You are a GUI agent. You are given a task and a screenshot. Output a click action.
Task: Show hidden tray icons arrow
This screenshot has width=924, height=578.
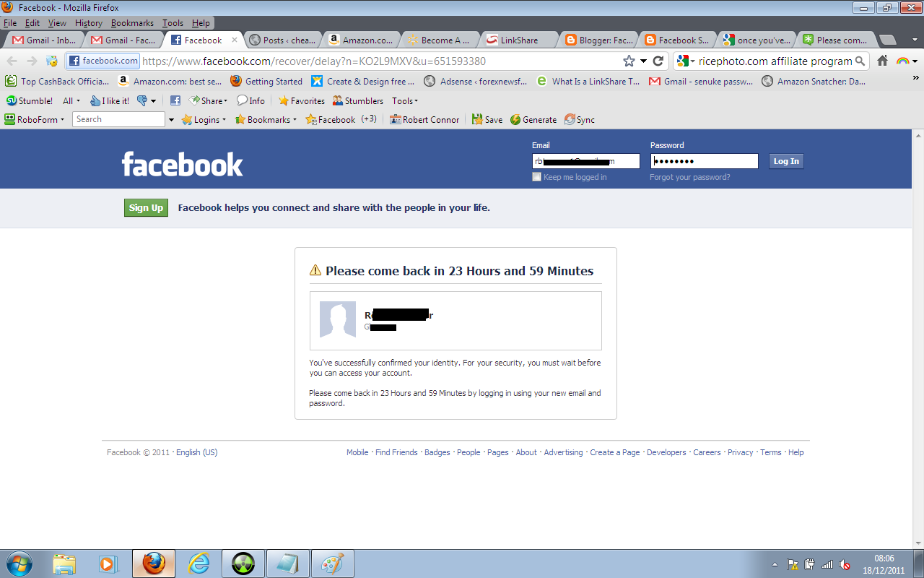775,564
